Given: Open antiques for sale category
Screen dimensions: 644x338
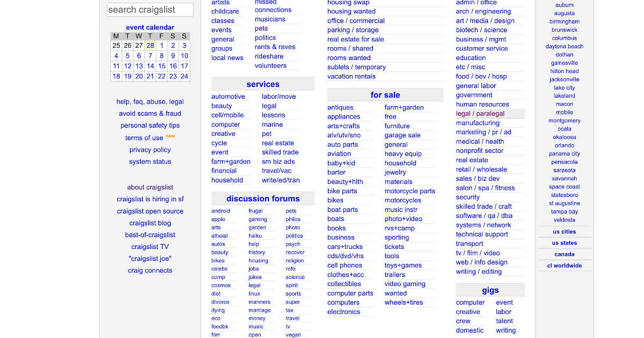Looking at the screenshot, I should tap(340, 107).
